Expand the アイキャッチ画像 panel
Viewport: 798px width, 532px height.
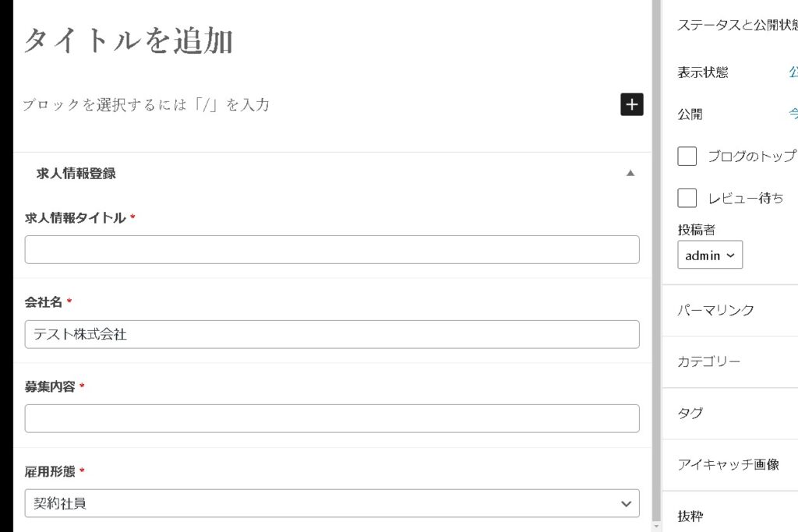point(728,464)
